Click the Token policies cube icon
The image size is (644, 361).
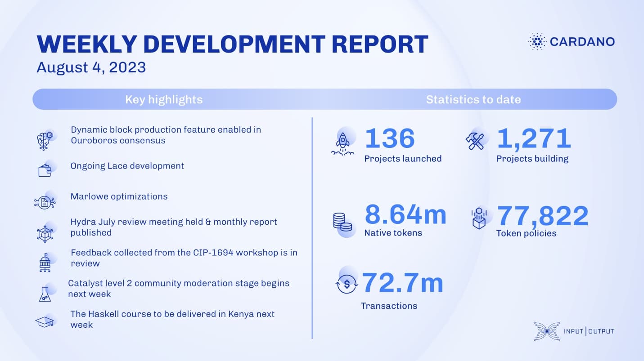(479, 219)
